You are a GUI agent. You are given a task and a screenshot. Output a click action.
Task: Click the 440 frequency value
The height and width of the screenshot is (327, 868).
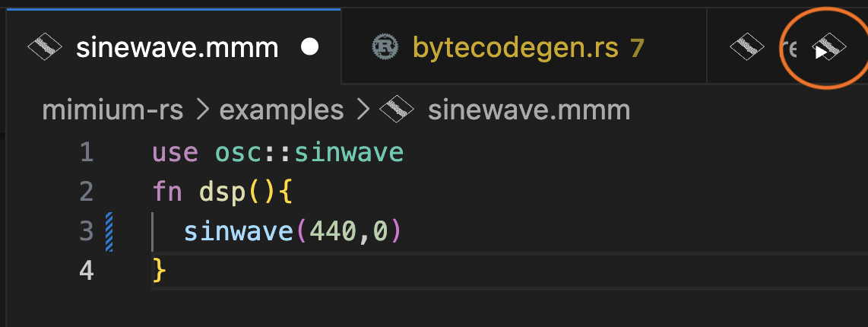[331, 231]
